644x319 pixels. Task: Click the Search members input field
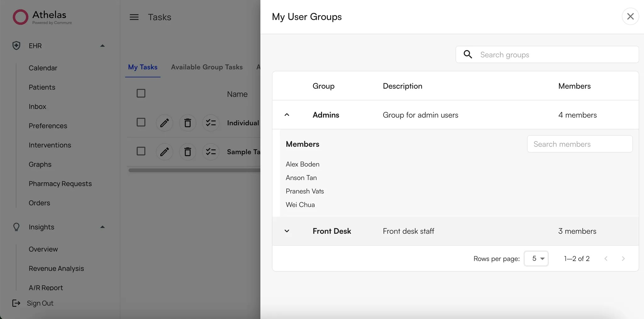580,144
